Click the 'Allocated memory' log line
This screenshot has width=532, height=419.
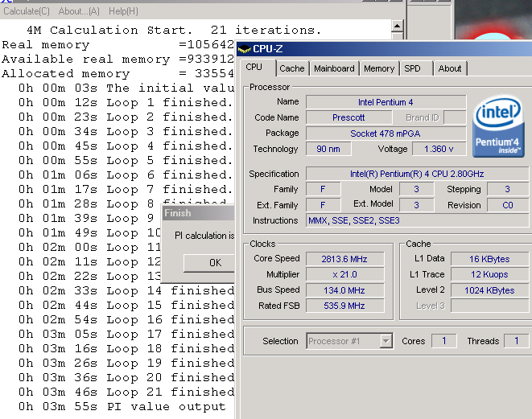tap(118, 73)
